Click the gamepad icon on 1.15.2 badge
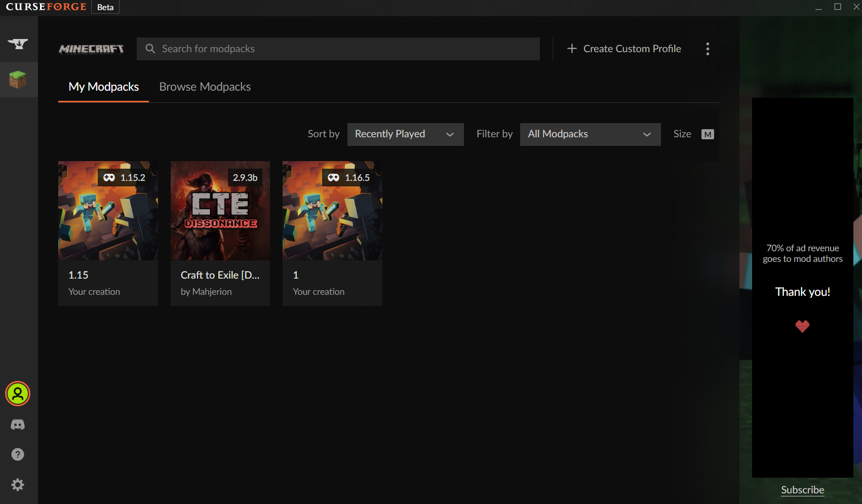 [x=109, y=178]
